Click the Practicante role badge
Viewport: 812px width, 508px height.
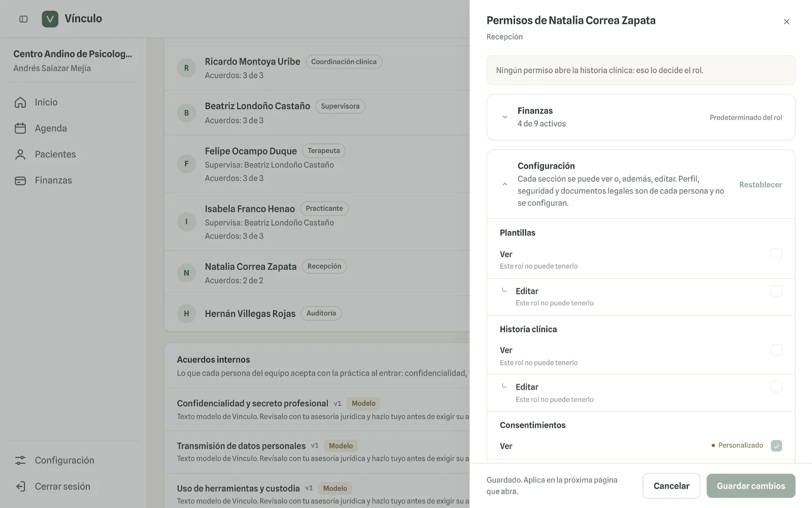(x=324, y=208)
